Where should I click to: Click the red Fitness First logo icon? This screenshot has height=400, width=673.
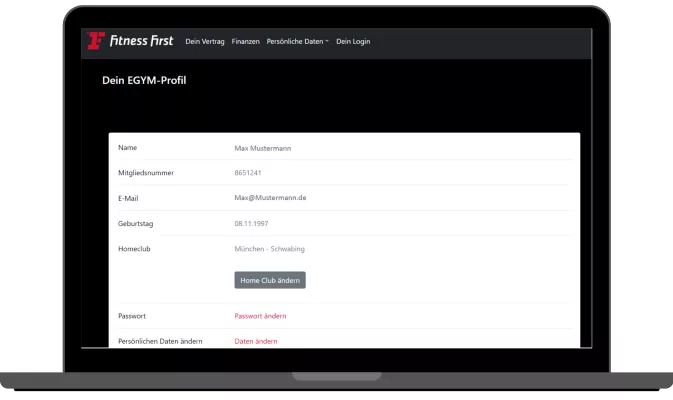coord(97,41)
